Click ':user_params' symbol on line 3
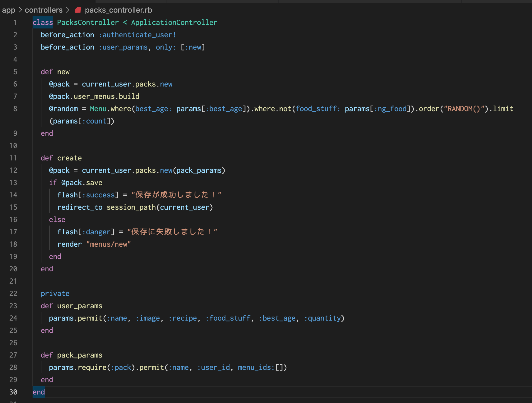 click(123, 47)
